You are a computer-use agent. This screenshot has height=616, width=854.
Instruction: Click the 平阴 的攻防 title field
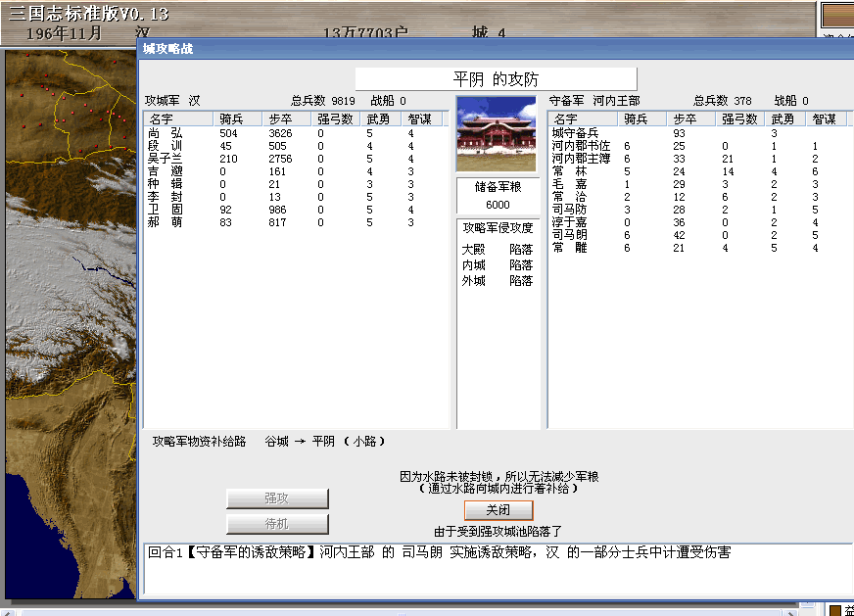496,79
